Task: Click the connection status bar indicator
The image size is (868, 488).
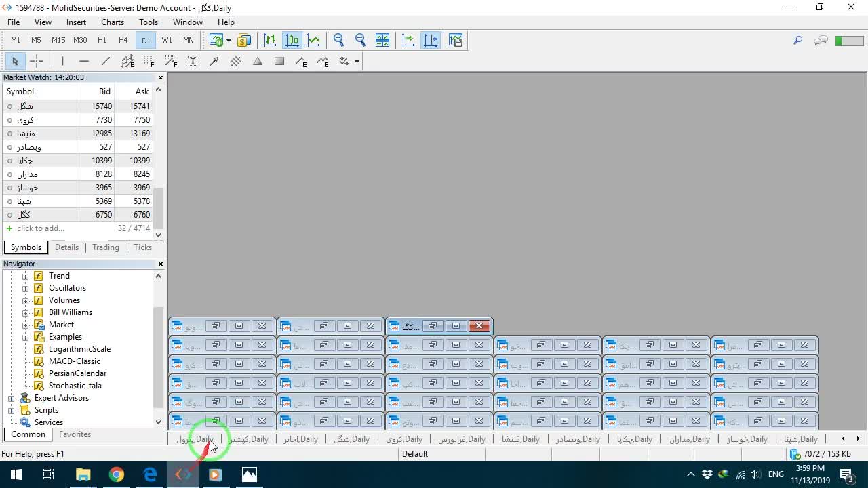Action: [820, 454]
